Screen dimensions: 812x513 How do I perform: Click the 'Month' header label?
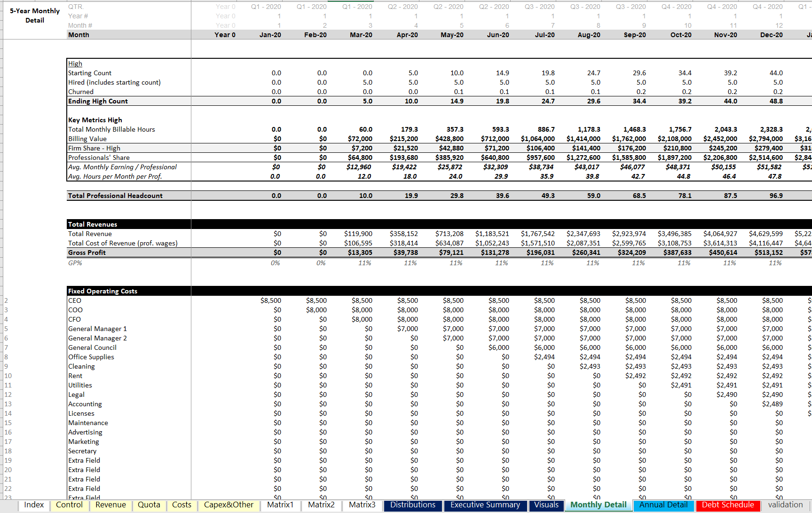[79, 35]
